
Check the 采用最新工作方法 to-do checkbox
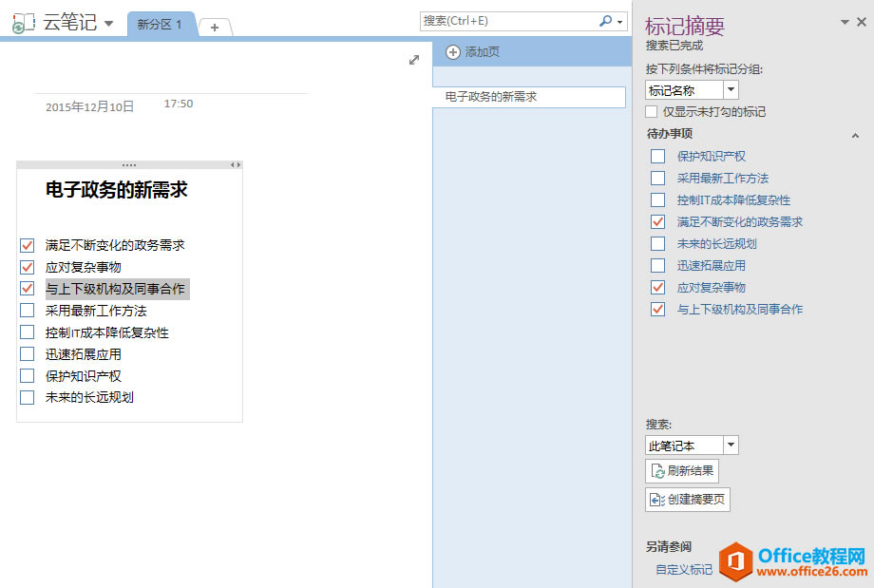(27, 310)
